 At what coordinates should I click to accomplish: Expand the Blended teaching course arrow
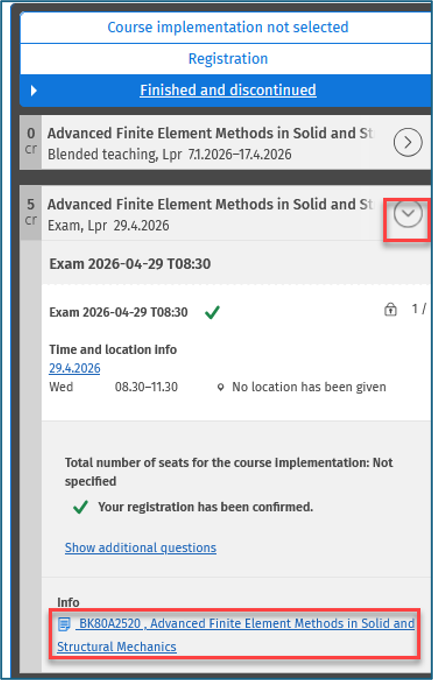407,142
